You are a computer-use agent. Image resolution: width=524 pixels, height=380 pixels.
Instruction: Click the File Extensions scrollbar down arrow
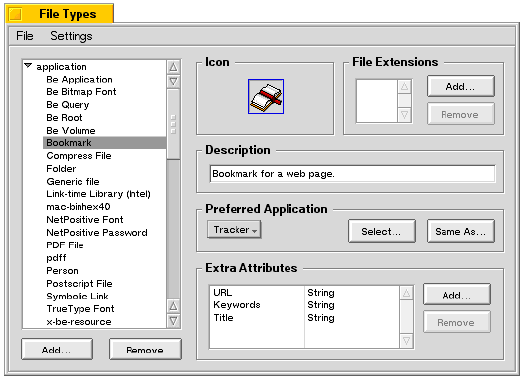click(405, 115)
